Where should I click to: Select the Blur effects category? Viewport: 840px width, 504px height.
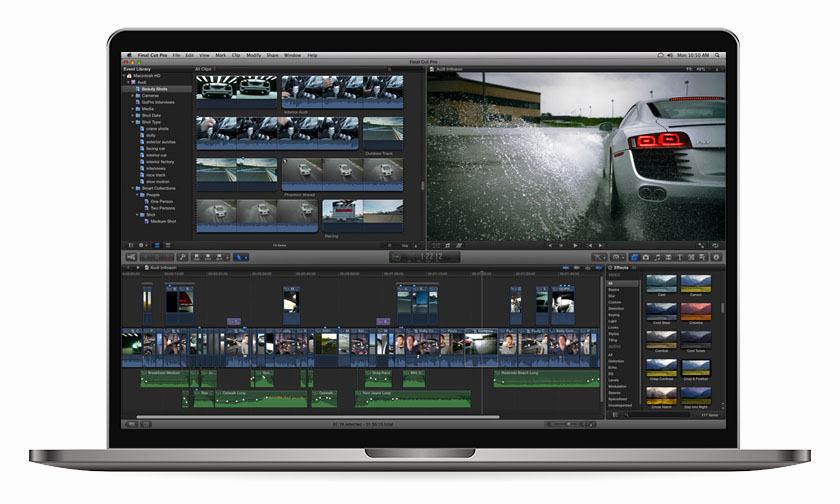(612, 296)
